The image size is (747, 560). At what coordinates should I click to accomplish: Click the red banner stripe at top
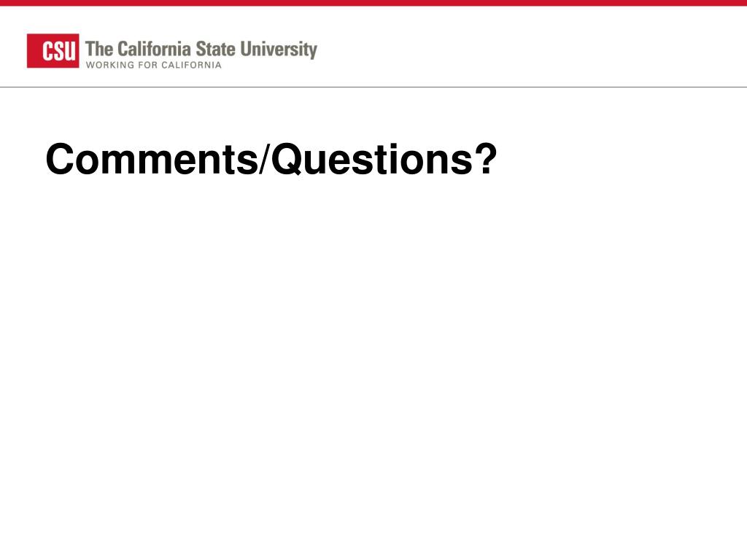[x=373, y=3]
